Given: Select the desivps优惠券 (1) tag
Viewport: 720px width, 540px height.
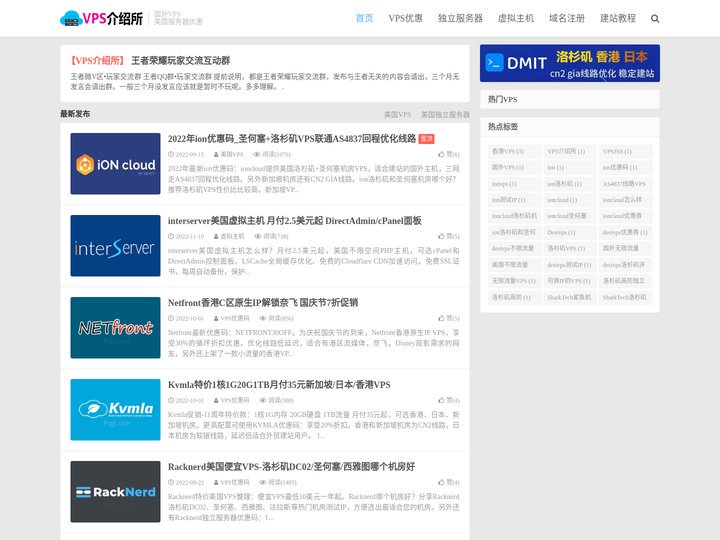Looking at the screenshot, I should (625, 232).
